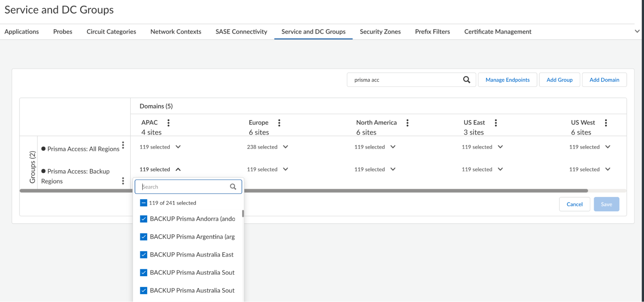This screenshot has width=644, height=302.
Task: Click the Add Domain button
Action: point(604,80)
